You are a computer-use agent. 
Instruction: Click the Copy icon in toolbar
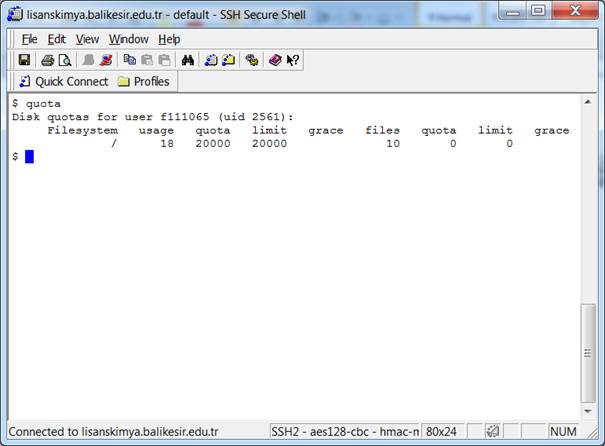[x=130, y=60]
